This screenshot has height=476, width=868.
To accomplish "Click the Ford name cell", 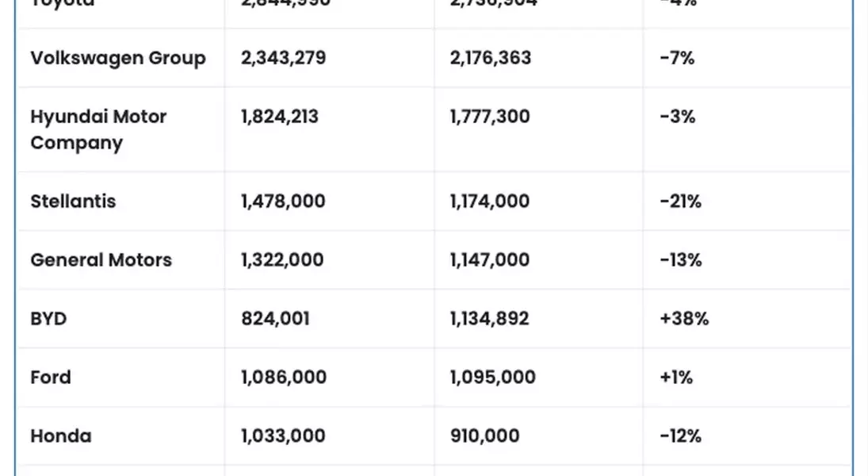I will 51,378.
